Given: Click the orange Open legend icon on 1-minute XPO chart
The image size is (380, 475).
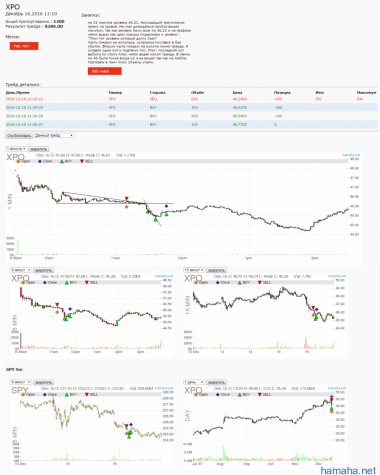Looking at the screenshot, I should point(18,161).
